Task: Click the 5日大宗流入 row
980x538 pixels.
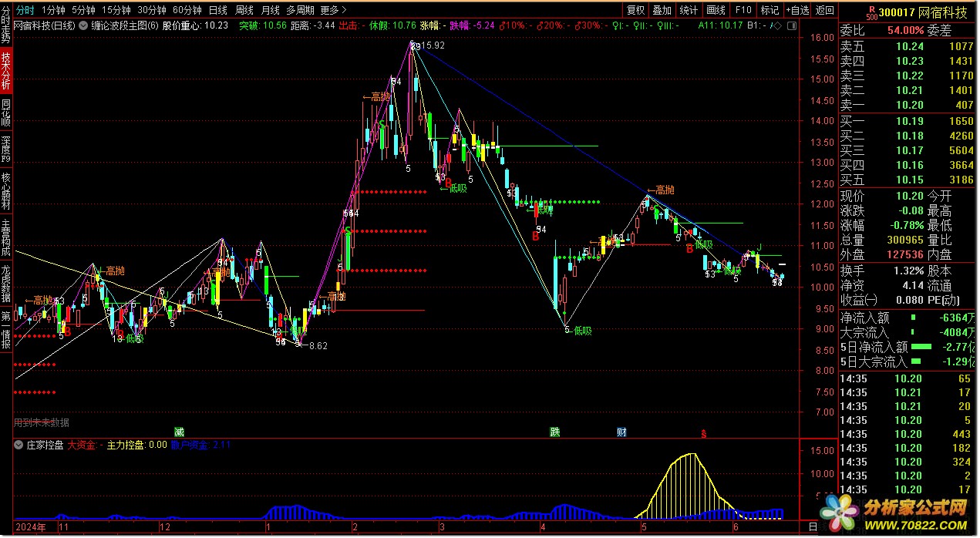Action: [908, 361]
